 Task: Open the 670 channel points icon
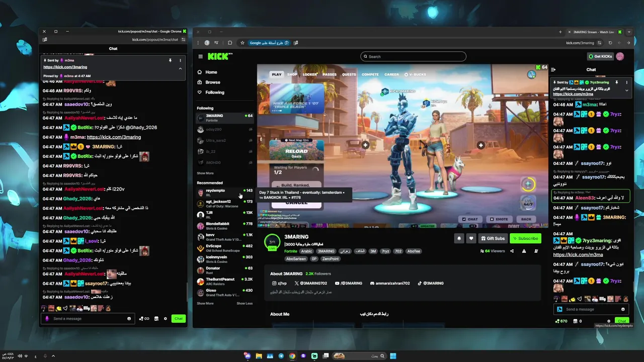click(561, 321)
